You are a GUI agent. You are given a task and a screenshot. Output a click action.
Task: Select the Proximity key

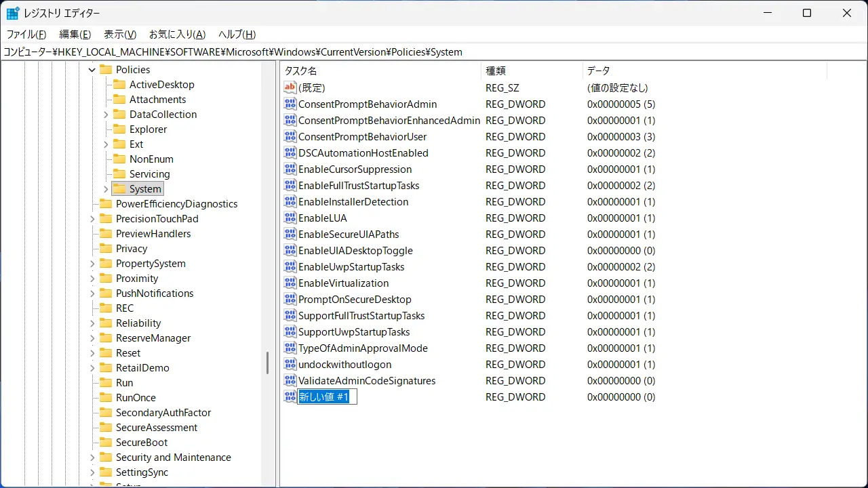point(137,278)
